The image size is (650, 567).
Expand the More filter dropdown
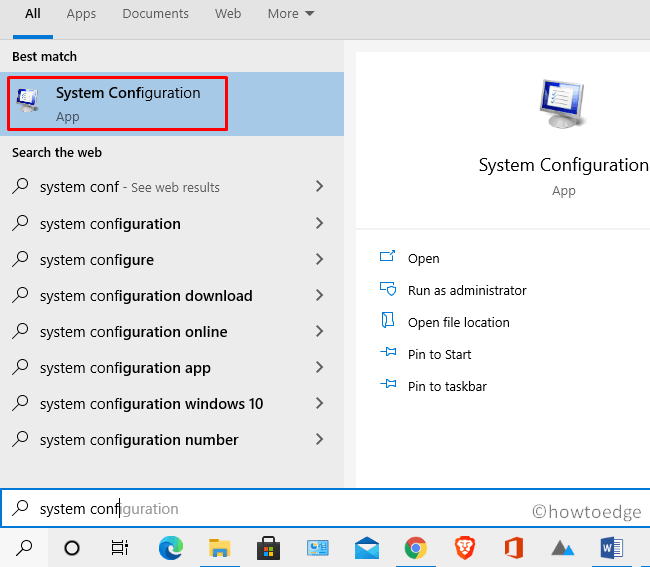[x=290, y=14]
